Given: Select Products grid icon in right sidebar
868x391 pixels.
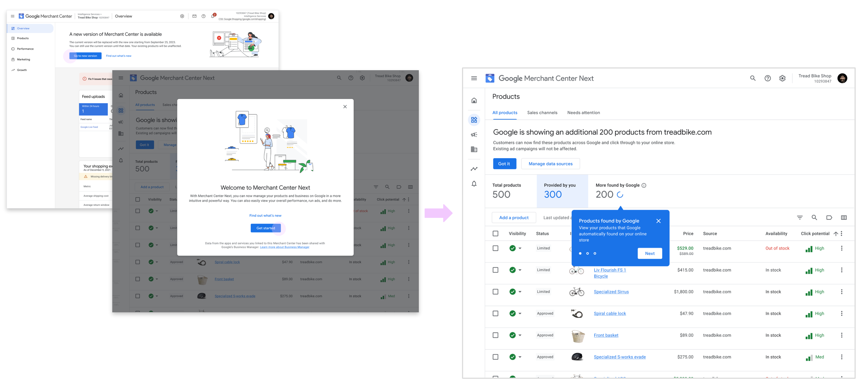Looking at the screenshot, I should click(x=474, y=120).
